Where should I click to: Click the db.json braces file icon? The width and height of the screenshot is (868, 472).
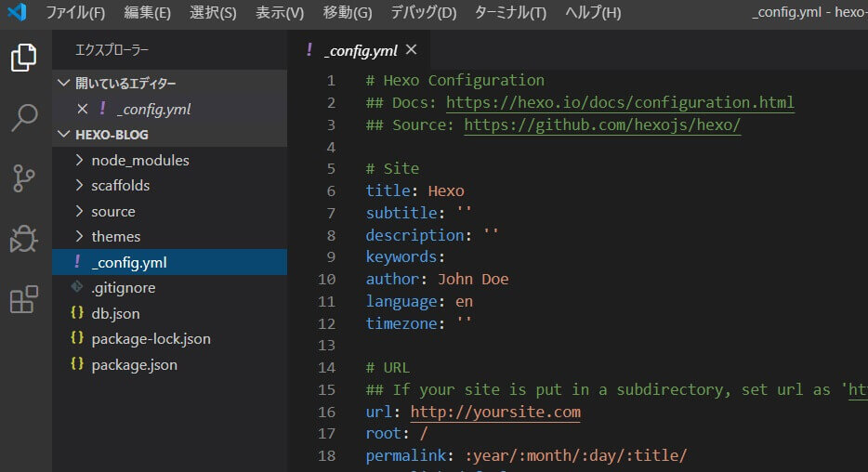coord(77,312)
